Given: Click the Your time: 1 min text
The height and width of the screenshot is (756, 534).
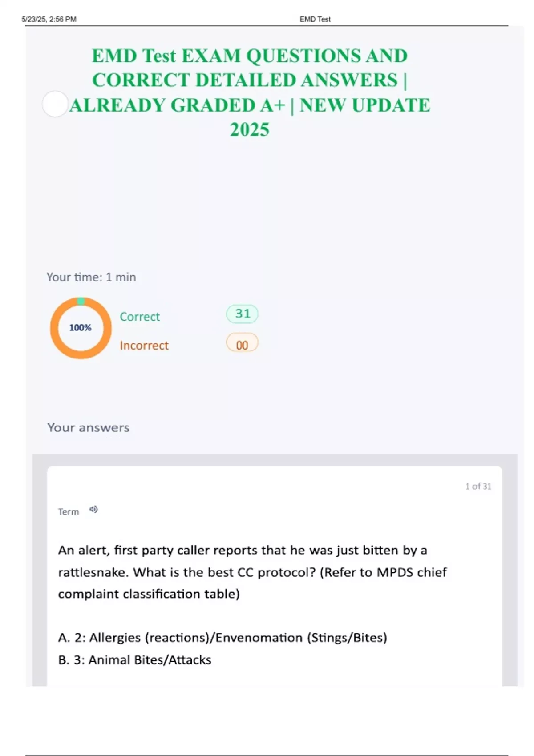Looking at the screenshot, I should tap(91, 277).
